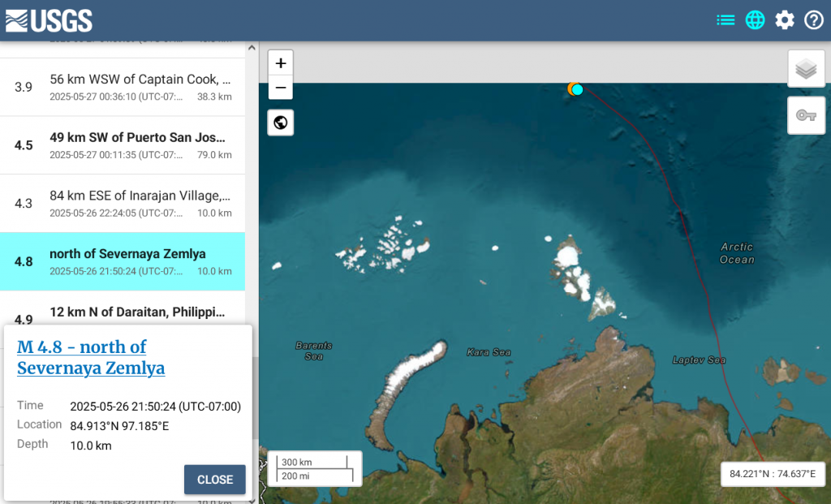
Task: Click the popup depth value 10.0 km
Action: (91, 446)
